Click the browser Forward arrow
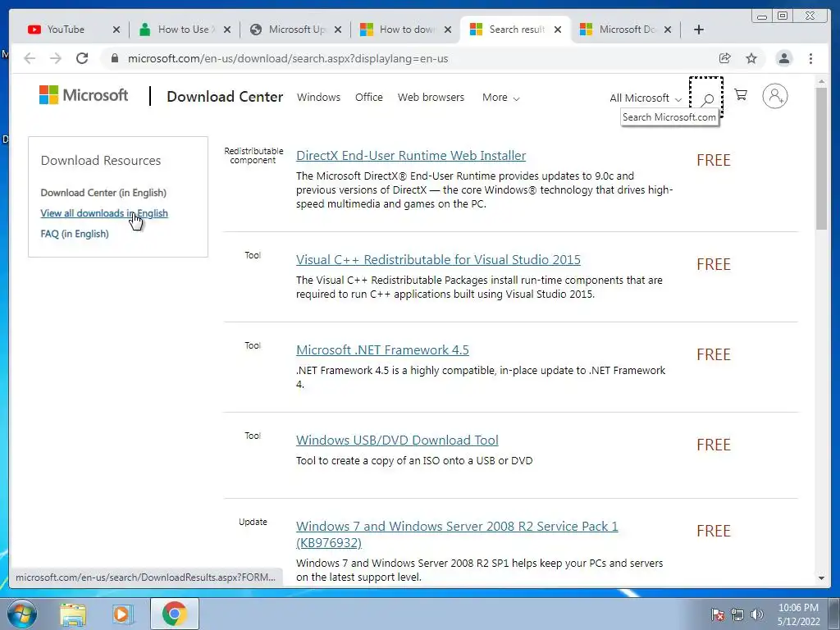Screen dimensions: 840x630 click(x=56, y=58)
